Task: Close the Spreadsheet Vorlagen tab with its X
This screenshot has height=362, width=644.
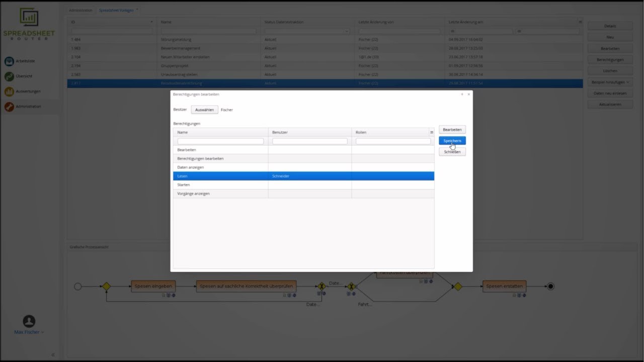Action: (x=137, y=9)
